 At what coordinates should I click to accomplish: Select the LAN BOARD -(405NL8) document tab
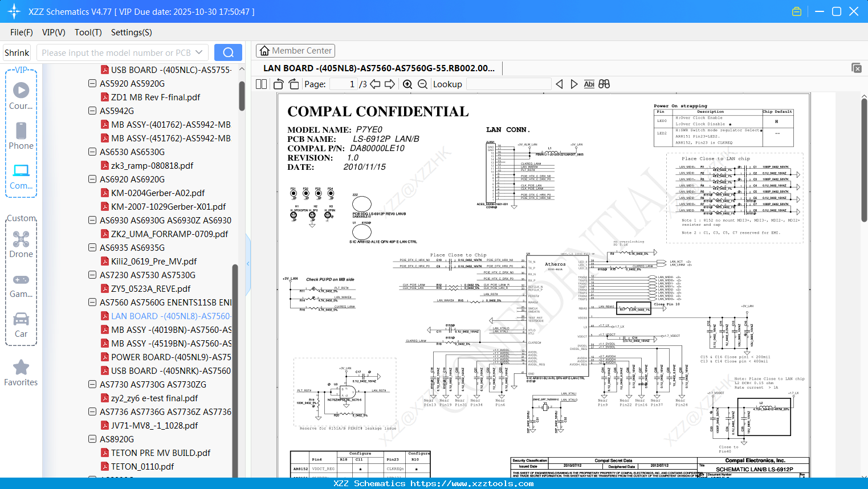379,68
